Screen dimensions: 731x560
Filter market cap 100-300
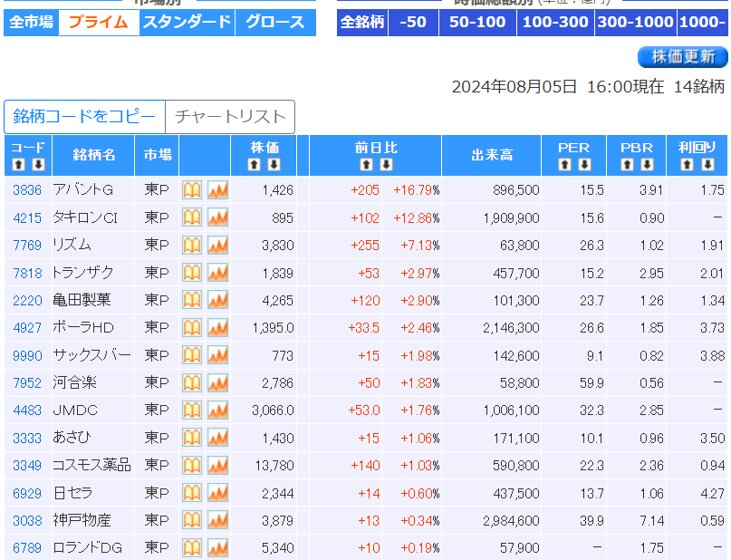click(555, 22)
